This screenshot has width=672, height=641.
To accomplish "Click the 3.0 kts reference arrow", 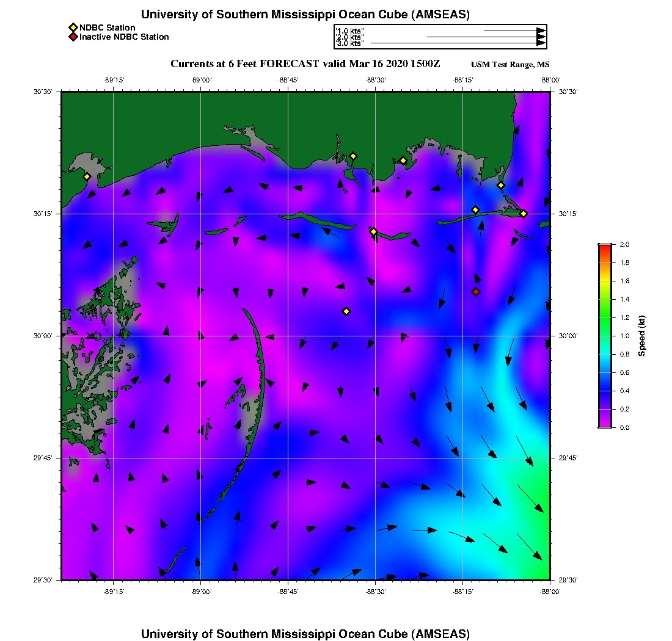I will (458, 43).
